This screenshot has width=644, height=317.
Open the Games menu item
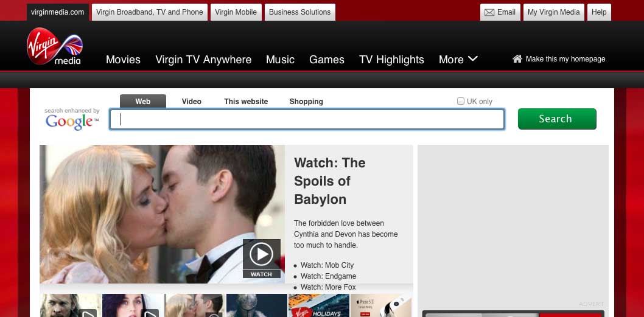click(x=327, y=60)
